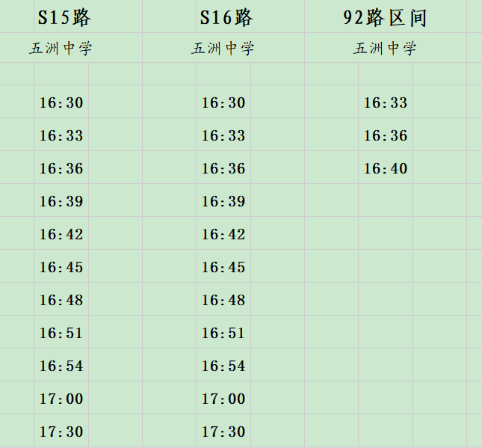Select the 16:30 cell in S16路 column
Viewport: 482px width, 448px height.
[223, 102]
